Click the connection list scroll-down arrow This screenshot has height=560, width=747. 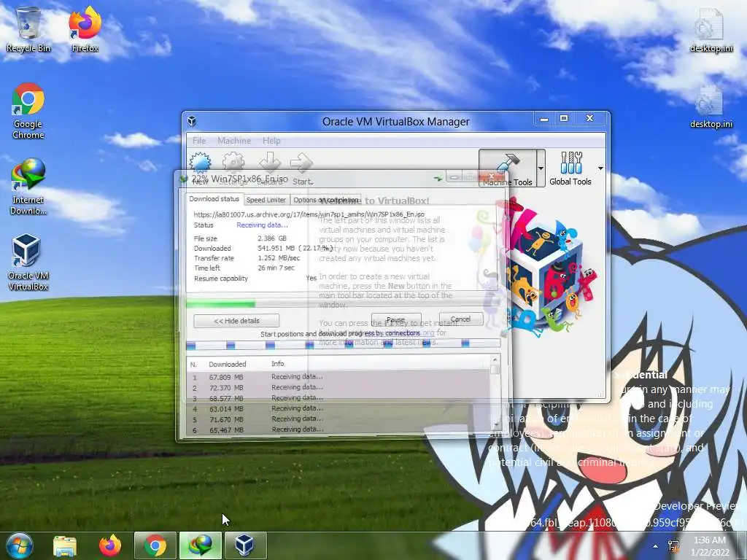point(495,424)
